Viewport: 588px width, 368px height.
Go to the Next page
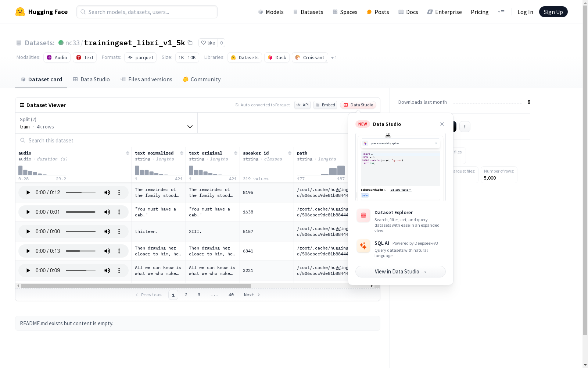point(252,295)
